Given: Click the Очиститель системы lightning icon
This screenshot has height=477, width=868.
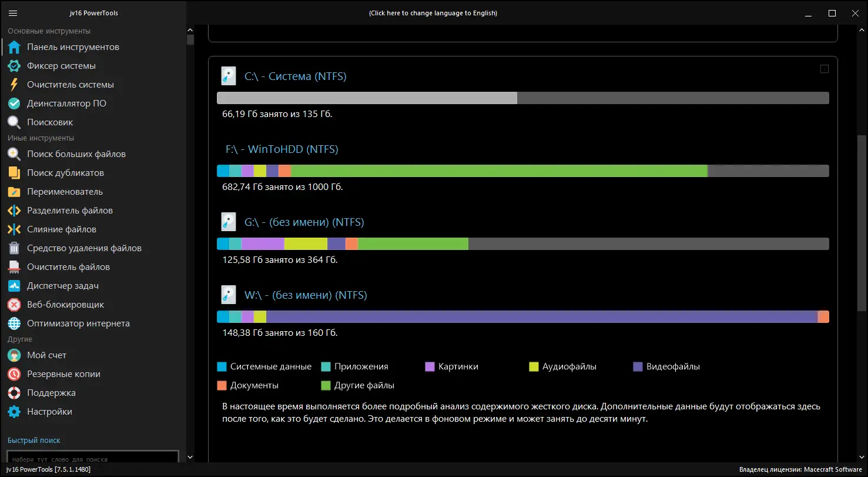Looking at the screenshot, I should pos(14,85).
